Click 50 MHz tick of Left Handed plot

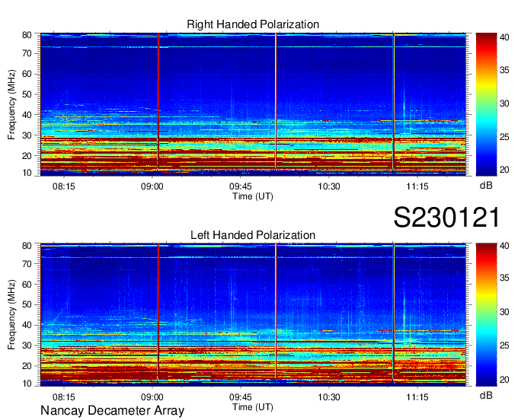pos(27,304)
